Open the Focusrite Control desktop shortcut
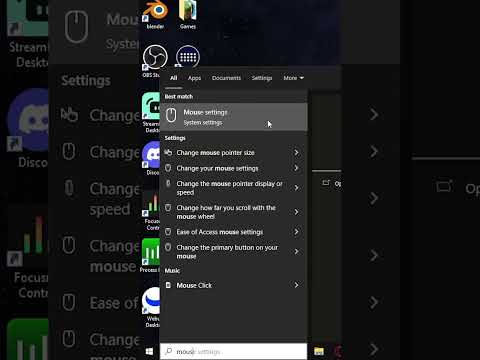Image resolution: width=480 pixels, height=360 pixels. coord(152,203)
